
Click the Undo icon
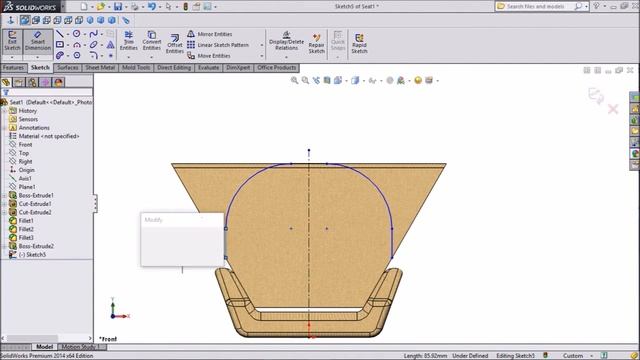tap(151, 7)
